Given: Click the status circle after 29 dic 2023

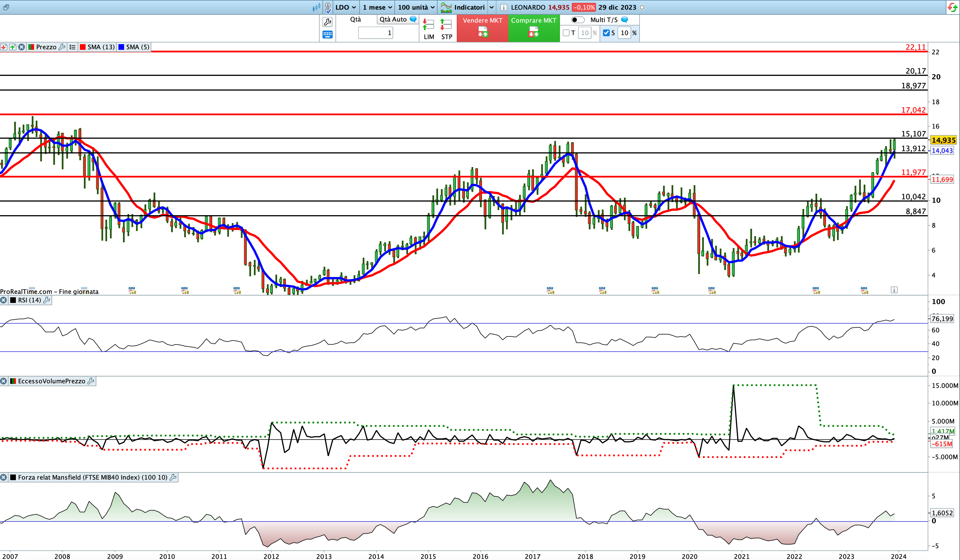Looking at the screenshot, I should point(642,7).
